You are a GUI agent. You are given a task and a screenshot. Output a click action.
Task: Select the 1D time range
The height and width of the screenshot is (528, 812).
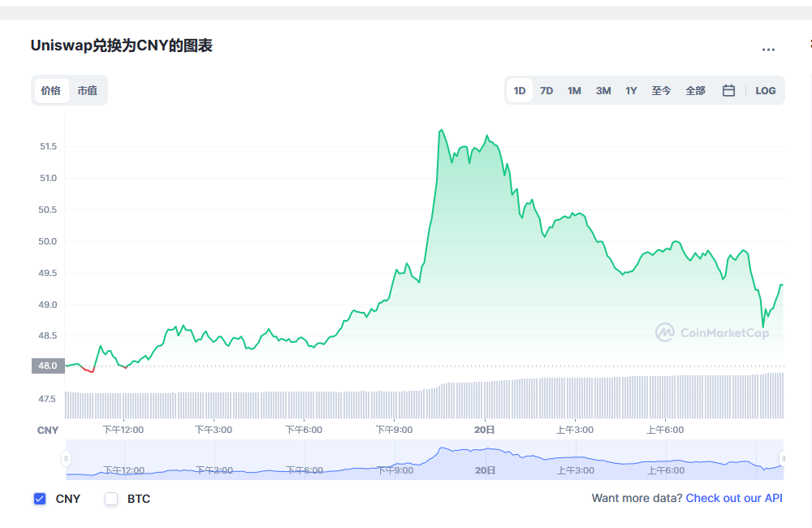(520, 91)
